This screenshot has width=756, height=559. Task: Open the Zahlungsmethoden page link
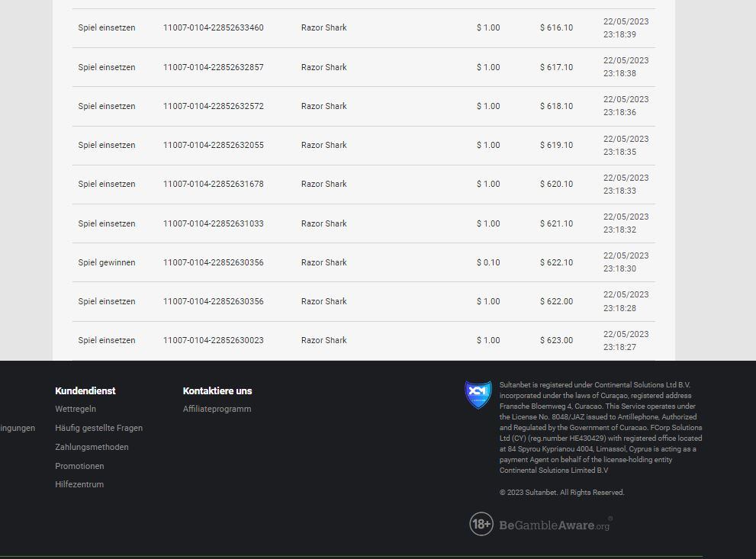tap(92, 447)
